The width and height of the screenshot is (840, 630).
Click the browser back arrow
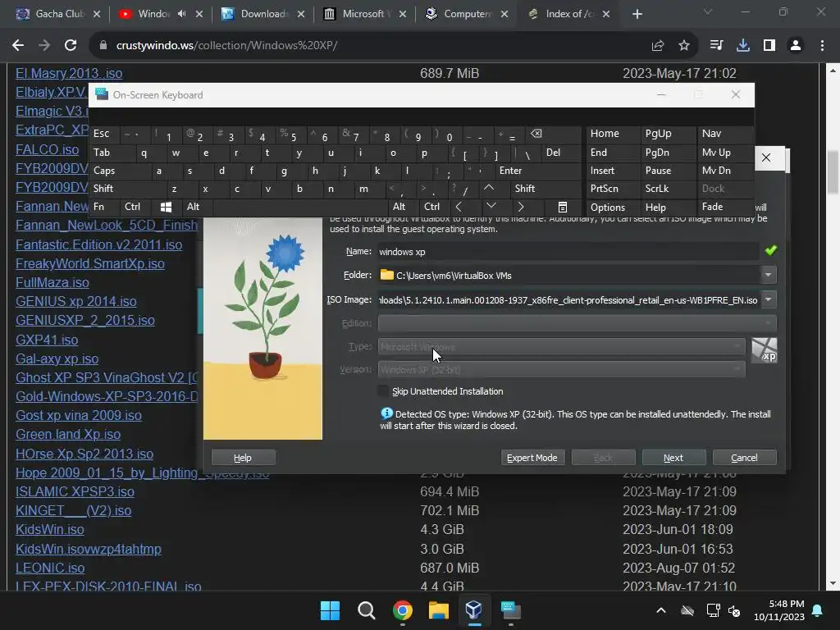coord(18,46)
